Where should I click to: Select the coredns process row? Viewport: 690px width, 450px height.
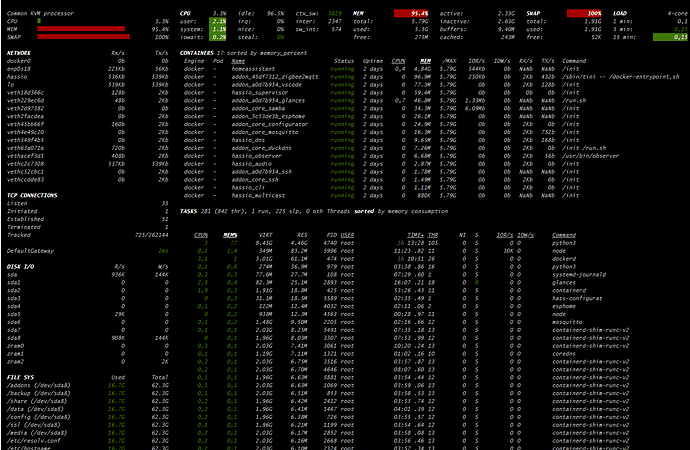pos(385,354)
